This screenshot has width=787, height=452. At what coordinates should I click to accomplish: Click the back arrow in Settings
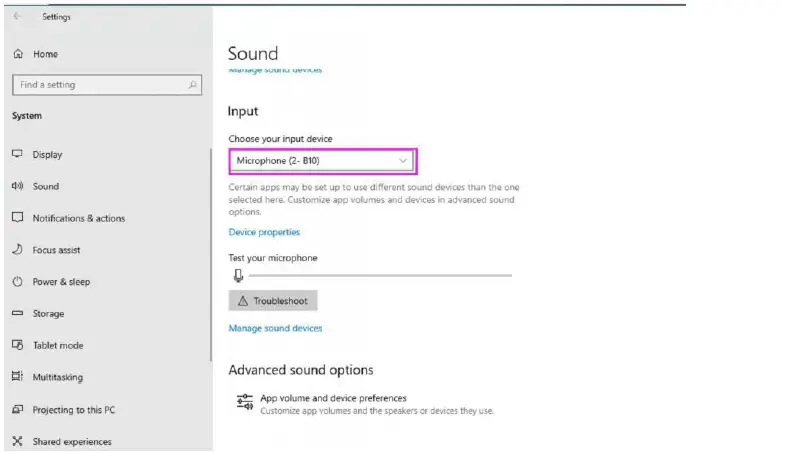point(17,17)
